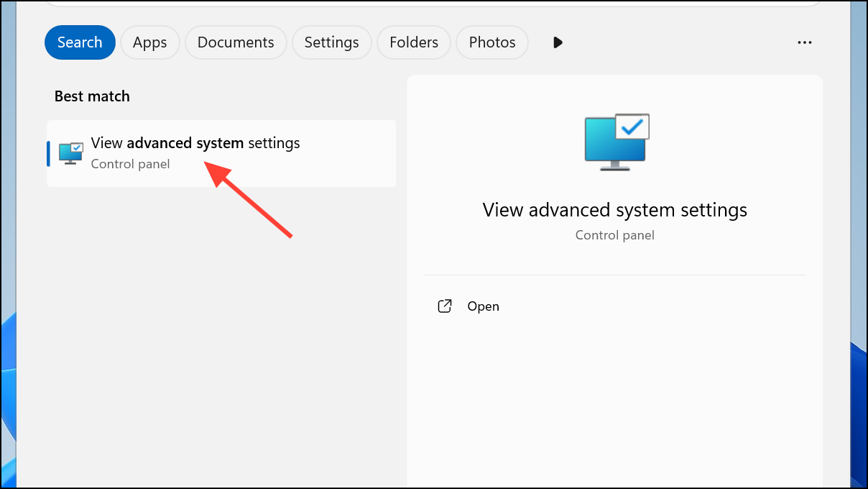Switch to the Settings filter

pos(331,42)
